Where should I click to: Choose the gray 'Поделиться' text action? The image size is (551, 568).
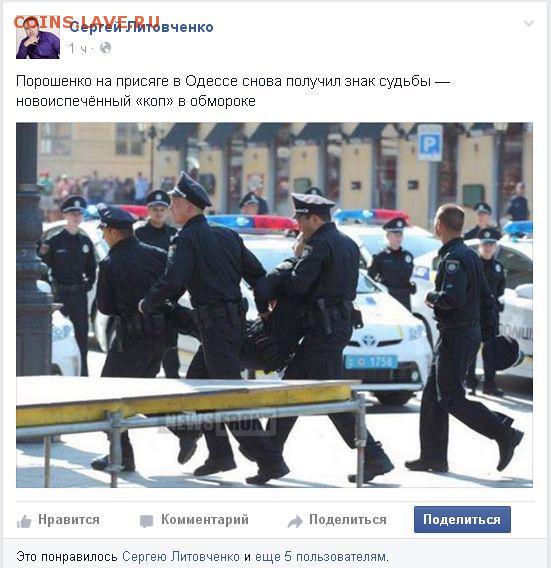pos(348,519)
